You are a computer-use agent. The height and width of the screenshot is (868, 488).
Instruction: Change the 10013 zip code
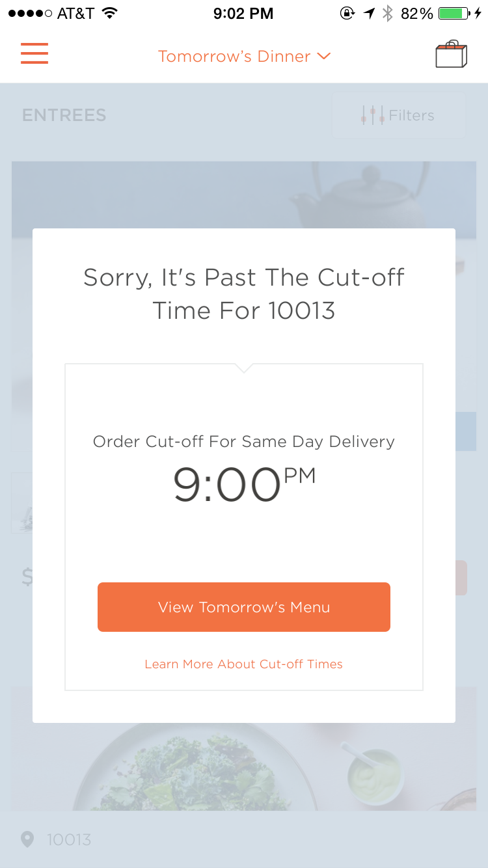69,839
